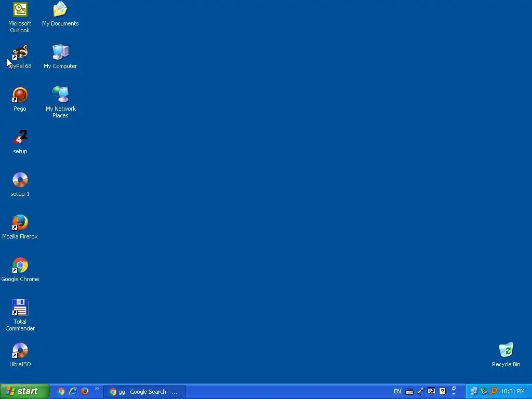Click the language bar microphone icon

pyautogui.click(x=421, y=392)
